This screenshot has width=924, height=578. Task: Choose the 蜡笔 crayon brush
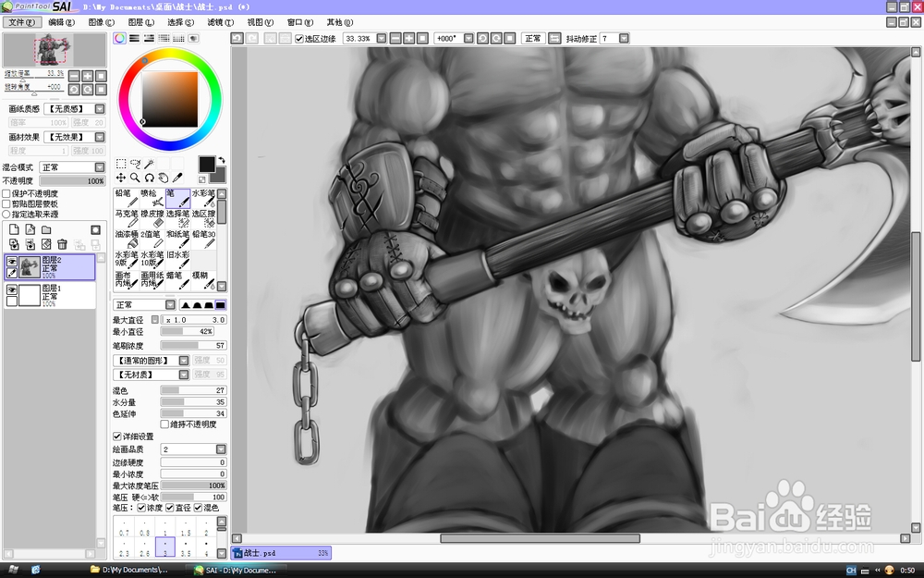click(x=178, y=280)
